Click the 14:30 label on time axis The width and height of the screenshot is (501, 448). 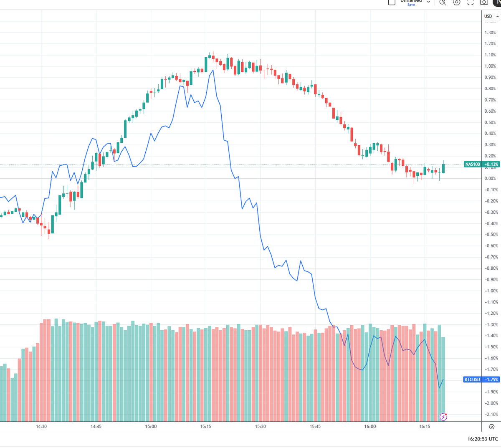(41, 427)
